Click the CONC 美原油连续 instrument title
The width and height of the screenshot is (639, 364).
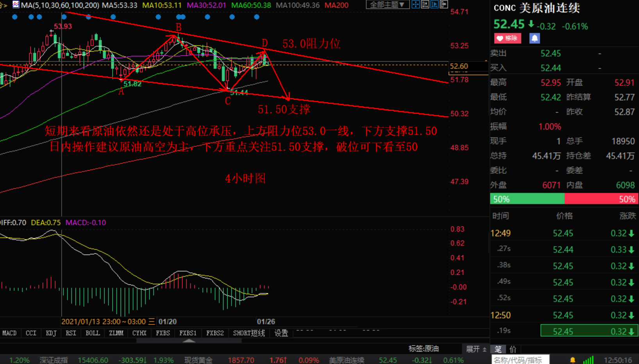[x=537, y=8]
